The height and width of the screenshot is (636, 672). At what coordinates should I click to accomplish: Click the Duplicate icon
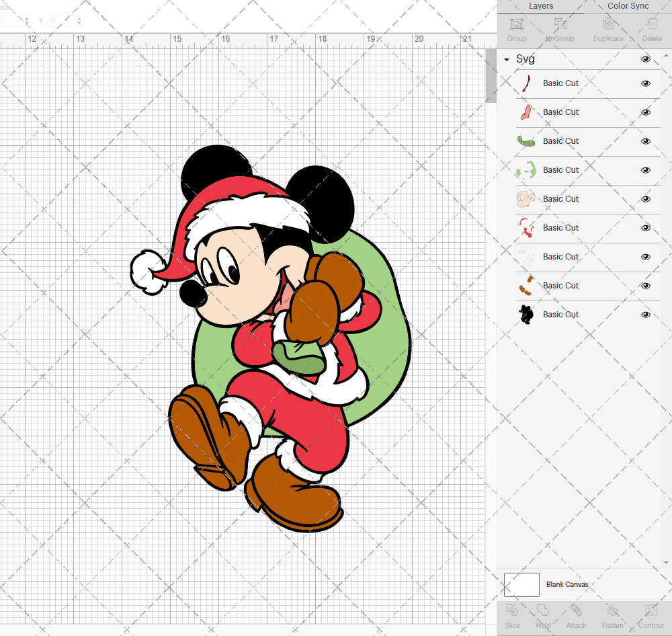click(x=607, y=24)
